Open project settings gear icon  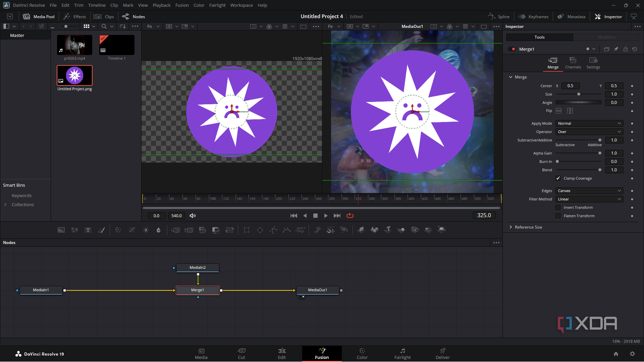pyautogui.click(x=632, y=354)
